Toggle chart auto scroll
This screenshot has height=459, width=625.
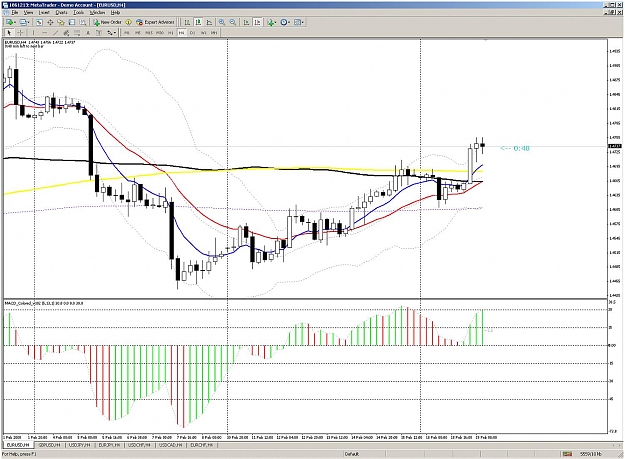click(x=246, y=22)
